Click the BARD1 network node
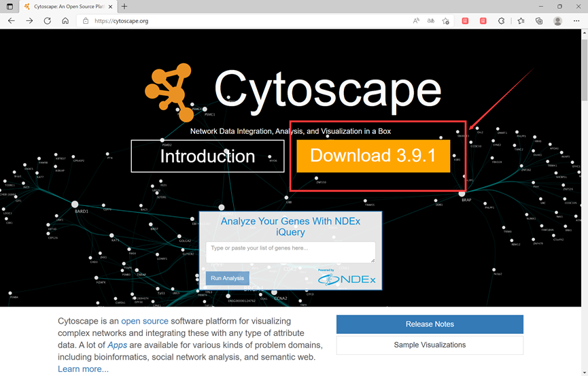Viewport: 588px width, 376px height. tap(75, 205)
